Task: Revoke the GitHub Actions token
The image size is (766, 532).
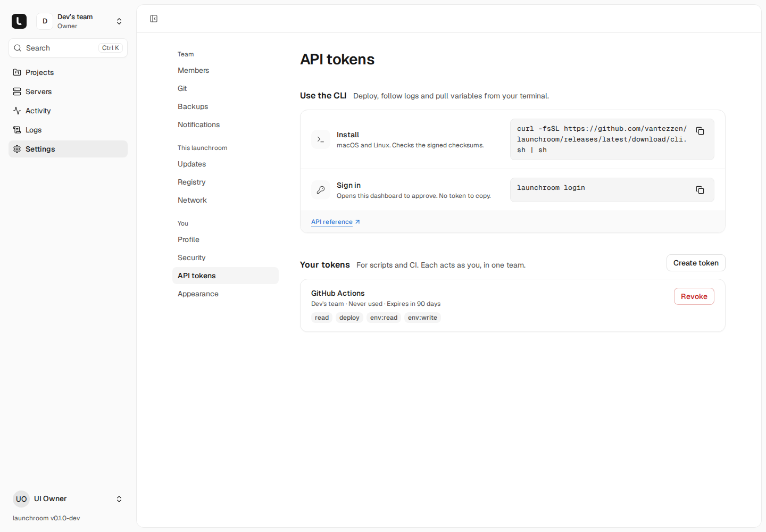Action: pos(694,296)
